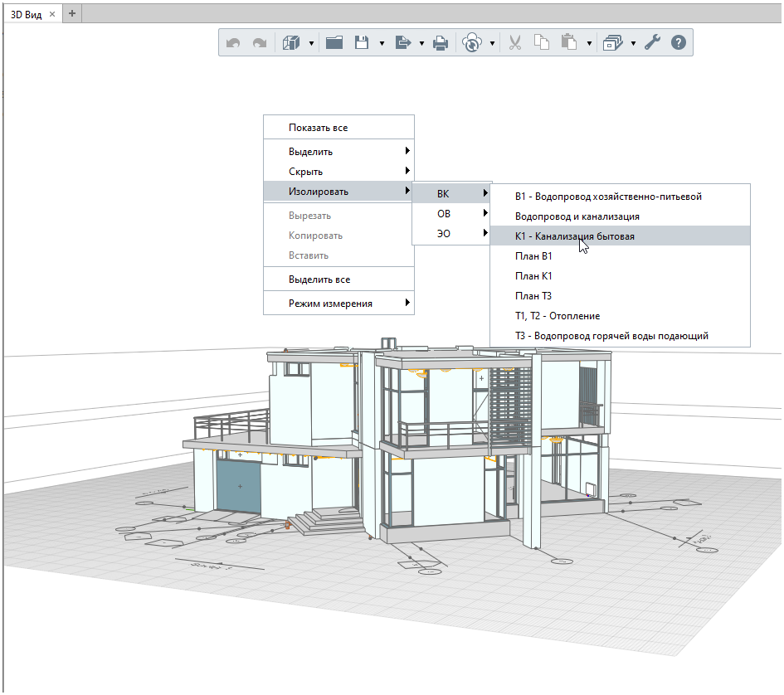Expand dropdown arrow next to save icon
This screenshot has height=695, width=784.
(382, 44)
